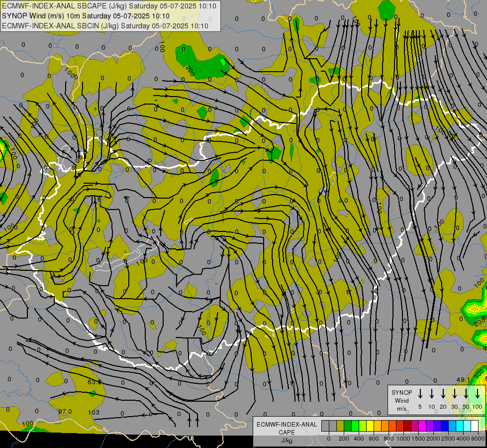
Task: Select the bright magenta legend swatch
Action: pyautogui.click(x=422, y=426)
